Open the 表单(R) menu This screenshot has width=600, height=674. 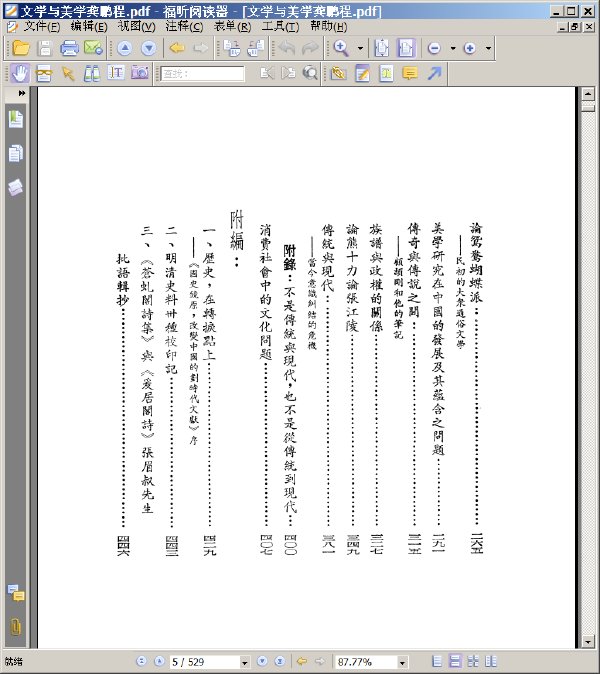233,27
